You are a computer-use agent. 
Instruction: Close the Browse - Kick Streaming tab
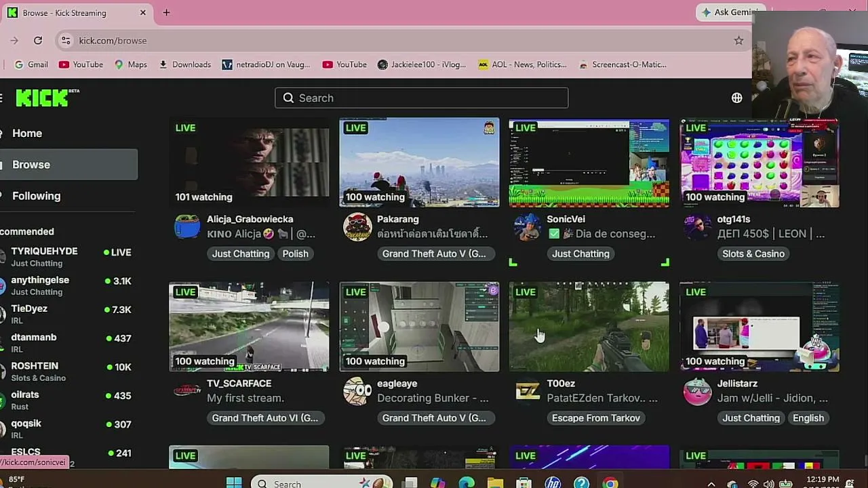click(x=143, y=12)
